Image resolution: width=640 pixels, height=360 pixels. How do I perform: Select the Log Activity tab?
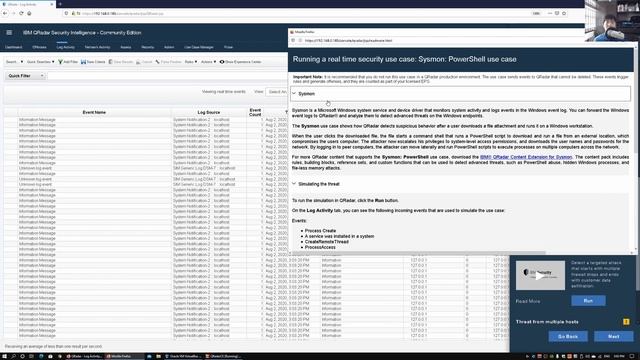65,47
